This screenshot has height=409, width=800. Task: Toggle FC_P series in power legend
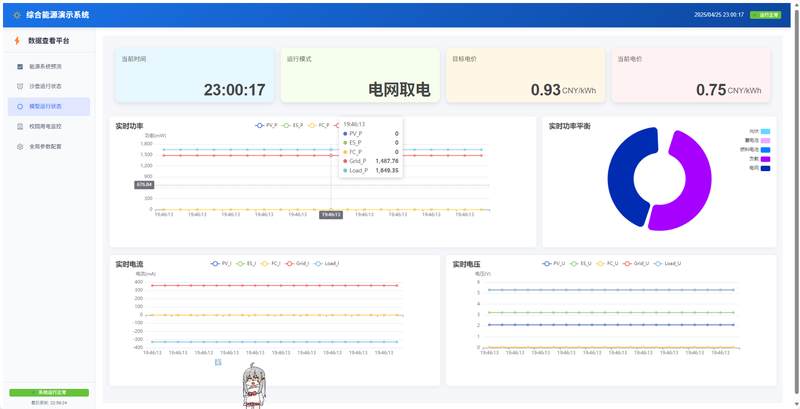[318, 125]
